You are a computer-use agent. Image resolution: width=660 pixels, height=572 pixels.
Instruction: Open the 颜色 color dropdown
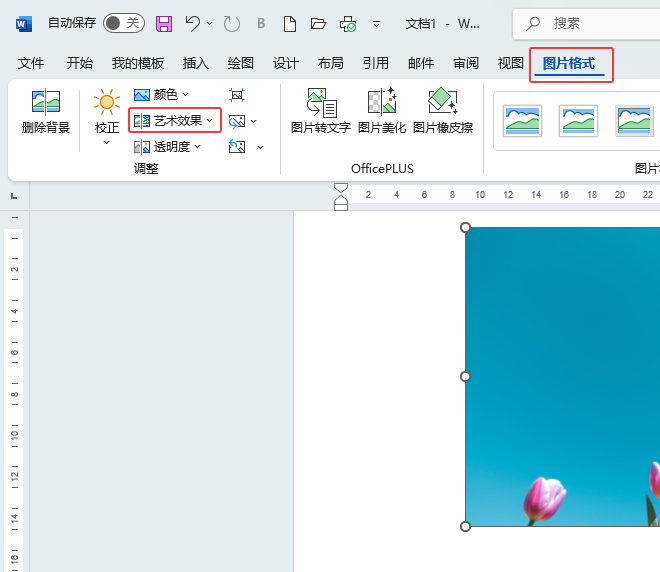click(162, 95)
